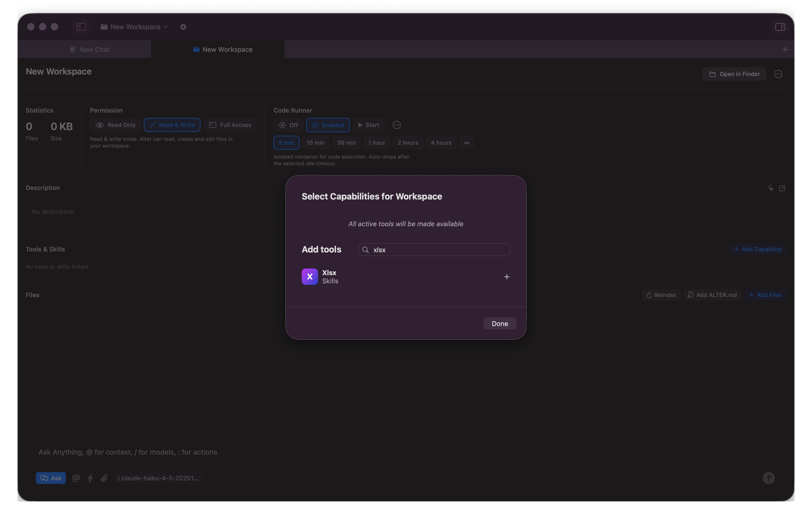Choose the 1 hour idle timeout
The height and width of the screenshot is (523, 812).
(x=377, y=143)
